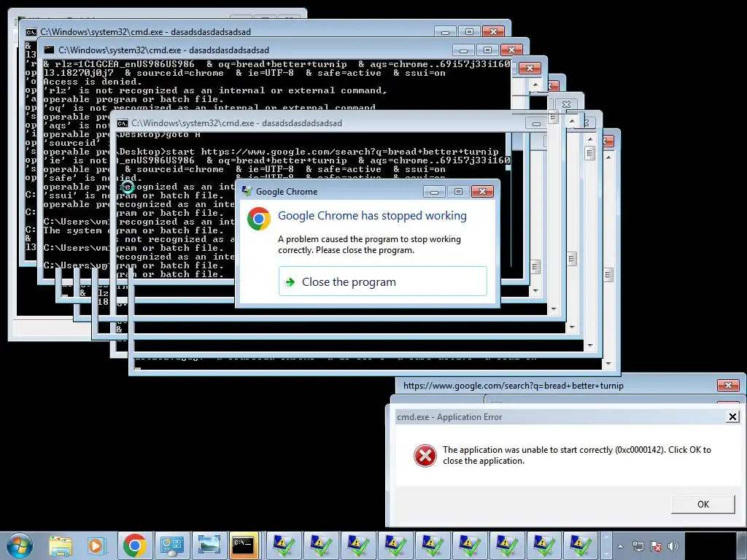The height and width of the screenshot is (560, 747).
Task: Click cmd icon of the second titled cmd window
Action: pyautogui.click(x=49, y=50)
